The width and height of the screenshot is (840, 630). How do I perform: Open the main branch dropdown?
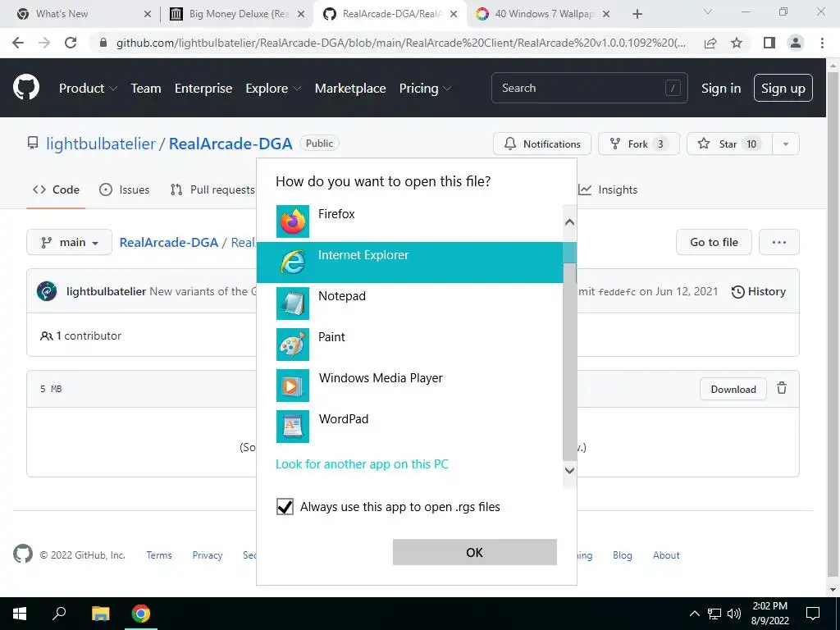pyautogui.click(x=69, y=242)
